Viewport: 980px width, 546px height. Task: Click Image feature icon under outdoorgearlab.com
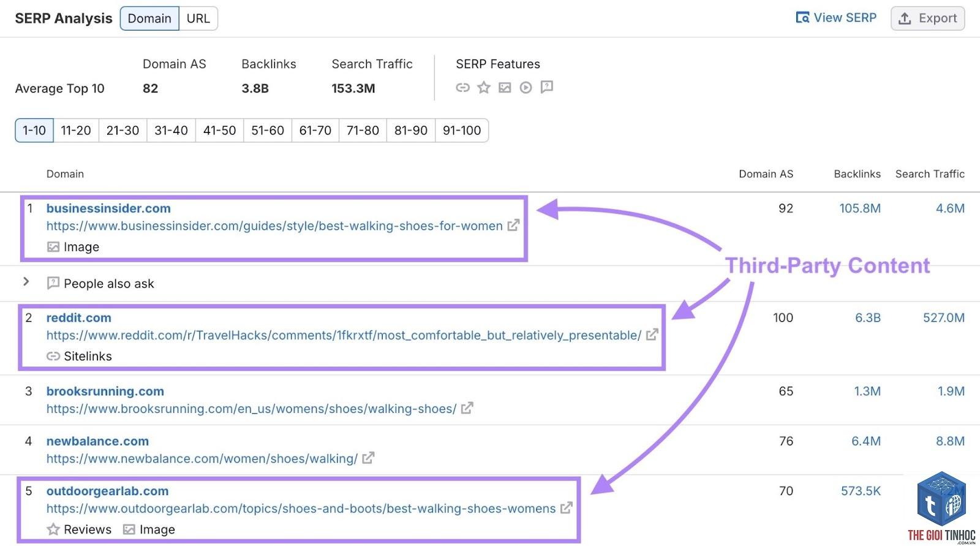click(x=129, y=529)
